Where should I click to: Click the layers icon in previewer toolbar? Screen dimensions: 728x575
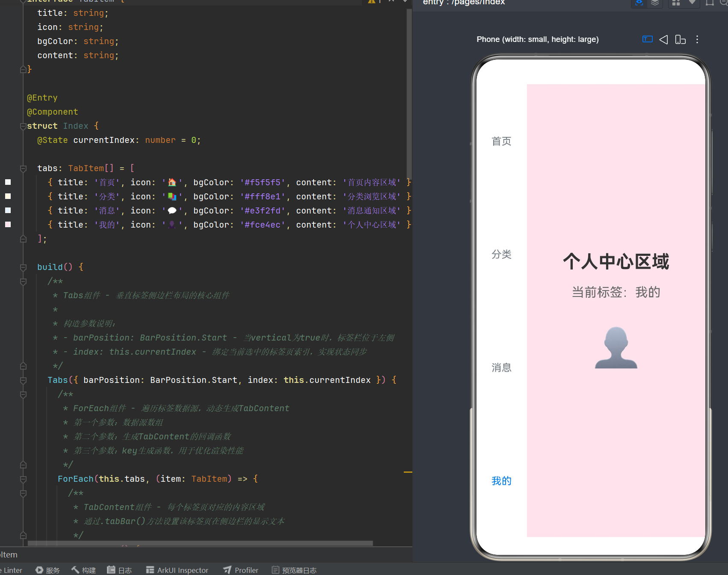point(655,3)
